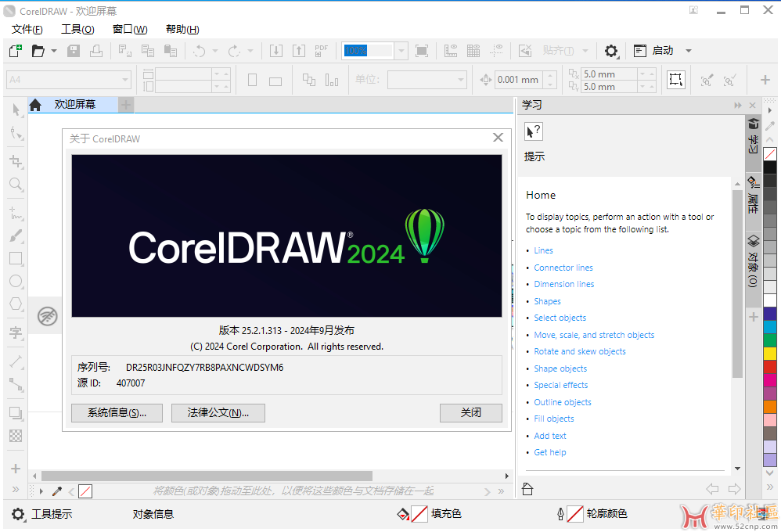Open the Rotate and skew objects link
Image resolution: width=781 pixels, height=532 pixels.
click(580, 352)
